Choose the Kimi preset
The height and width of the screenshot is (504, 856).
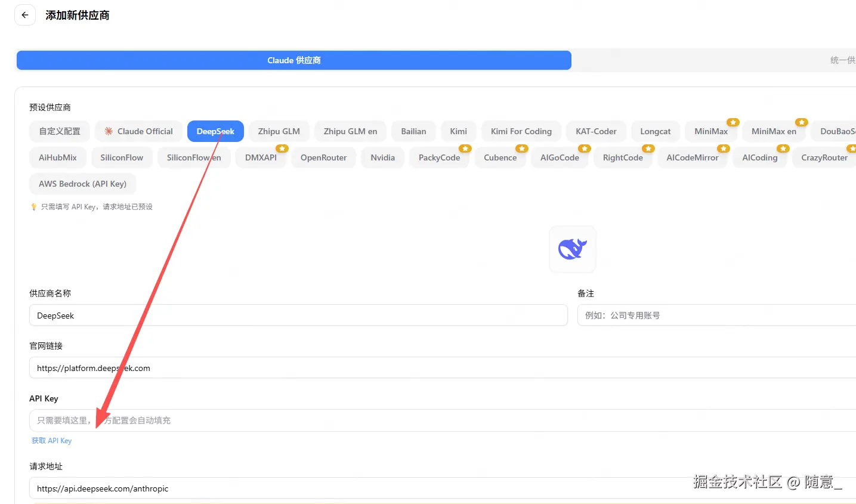(x=459, y=131)
